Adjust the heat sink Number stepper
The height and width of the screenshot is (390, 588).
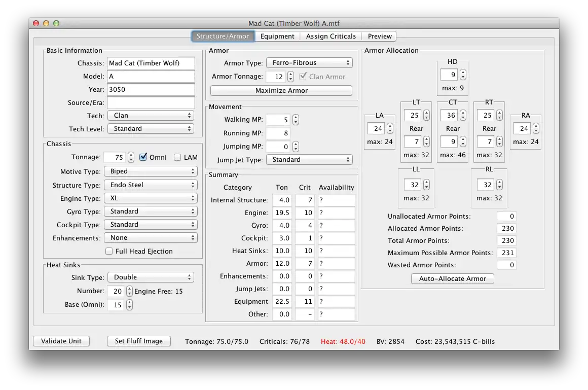[129, 291]
